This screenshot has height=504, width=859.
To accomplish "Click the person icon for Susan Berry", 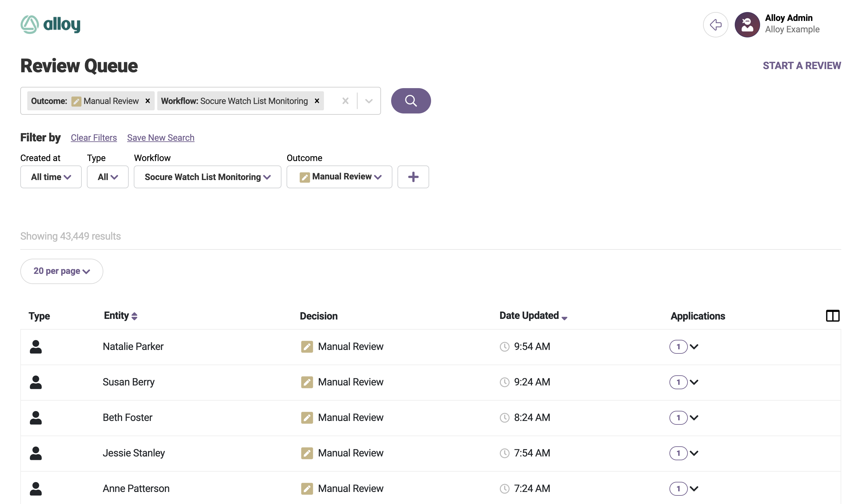I will pyautogui.click(x=36, y=382).
